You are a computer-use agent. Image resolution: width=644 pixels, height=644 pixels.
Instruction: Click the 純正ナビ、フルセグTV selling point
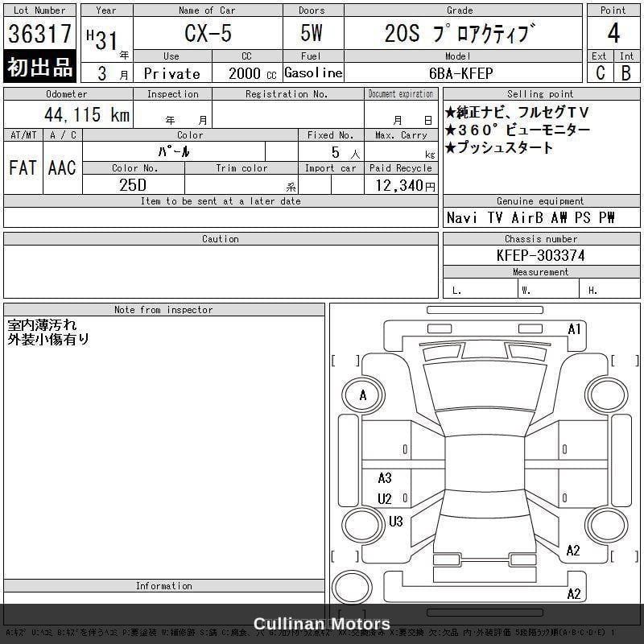point(517,112)
